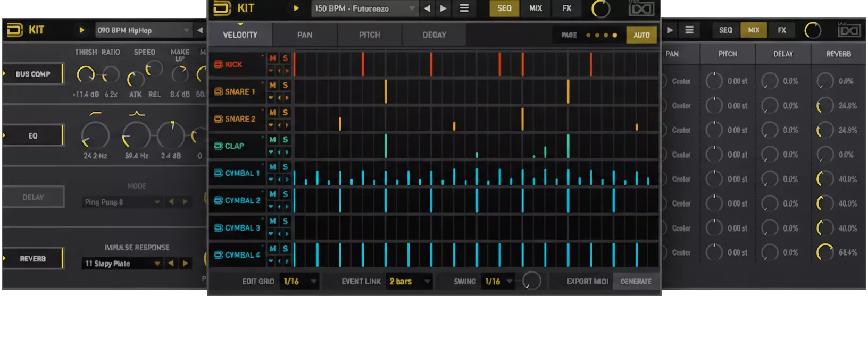This screenshot has height=340, width=868.
Task: Open the EVENT LINK 2 bars dropdown
Action: [410, 282]
